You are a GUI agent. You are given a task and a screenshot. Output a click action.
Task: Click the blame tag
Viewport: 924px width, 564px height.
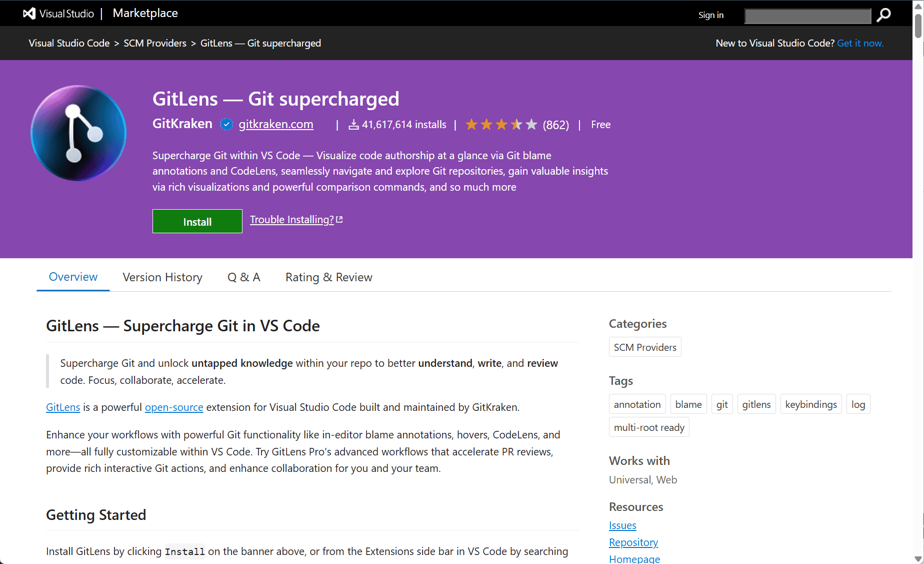(688, 404)
